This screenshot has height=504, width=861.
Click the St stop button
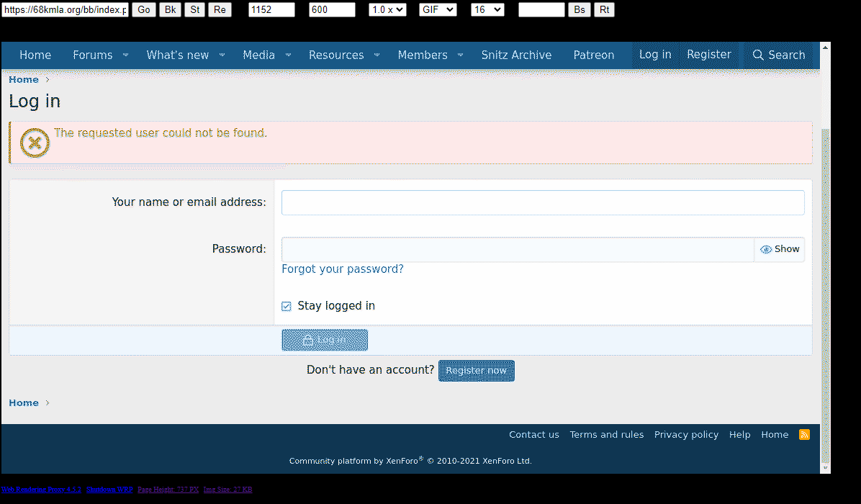[195, 9]
